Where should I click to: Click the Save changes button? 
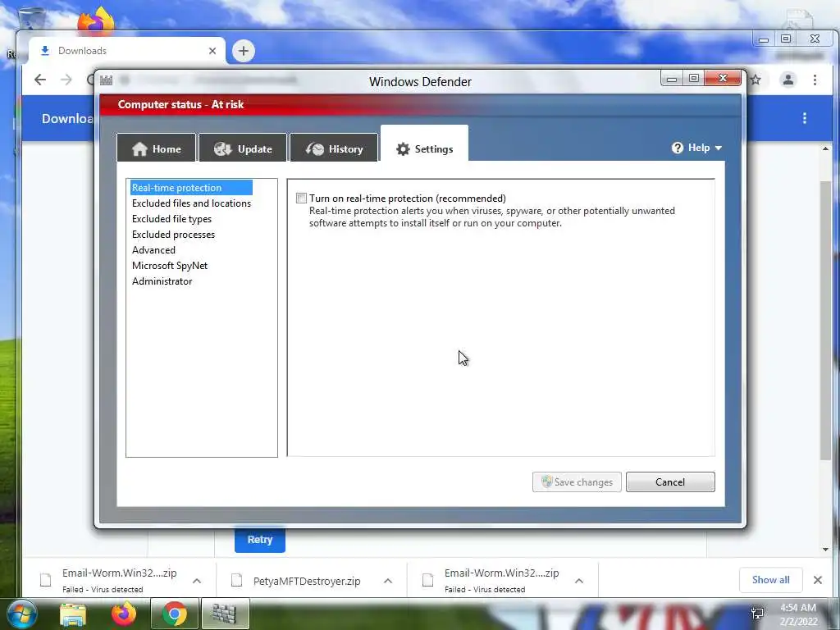pyautogui.click(x=577, y=482)
